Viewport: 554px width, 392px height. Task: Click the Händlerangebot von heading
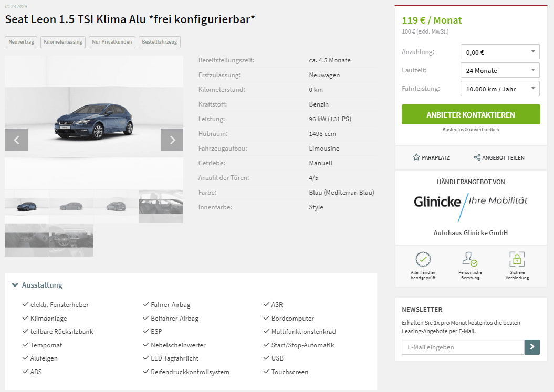point(471,182)
